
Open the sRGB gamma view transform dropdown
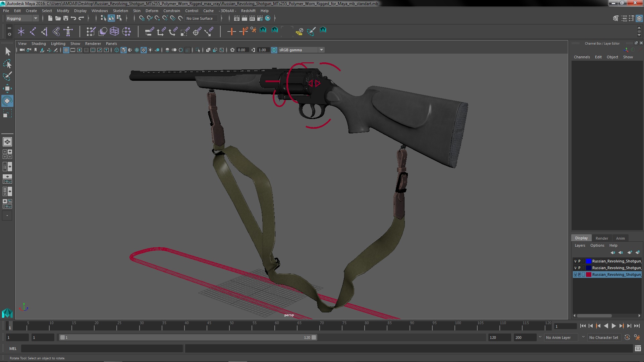click(301, 50)
